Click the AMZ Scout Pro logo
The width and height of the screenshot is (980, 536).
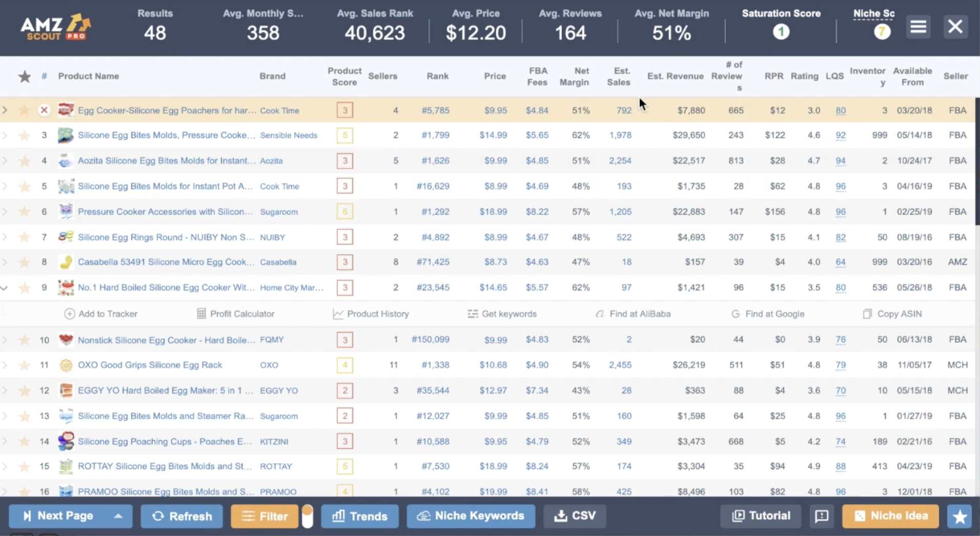pos(55,27)
